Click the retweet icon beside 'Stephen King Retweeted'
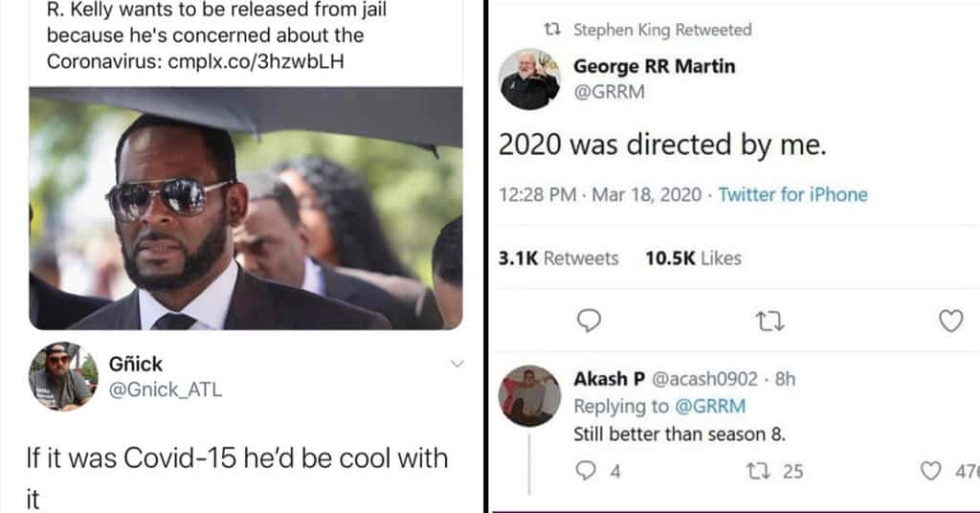Screen dimensions: 980x513 551,30
